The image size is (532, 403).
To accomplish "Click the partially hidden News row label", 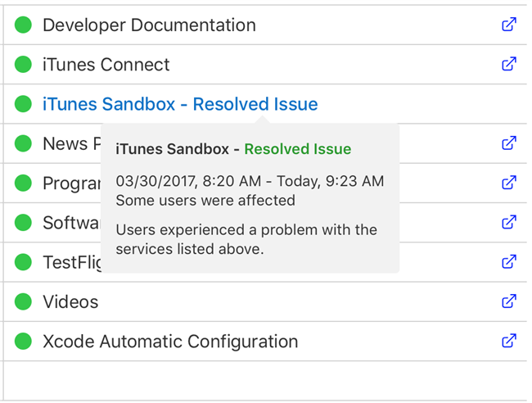I will pos(72,143).
